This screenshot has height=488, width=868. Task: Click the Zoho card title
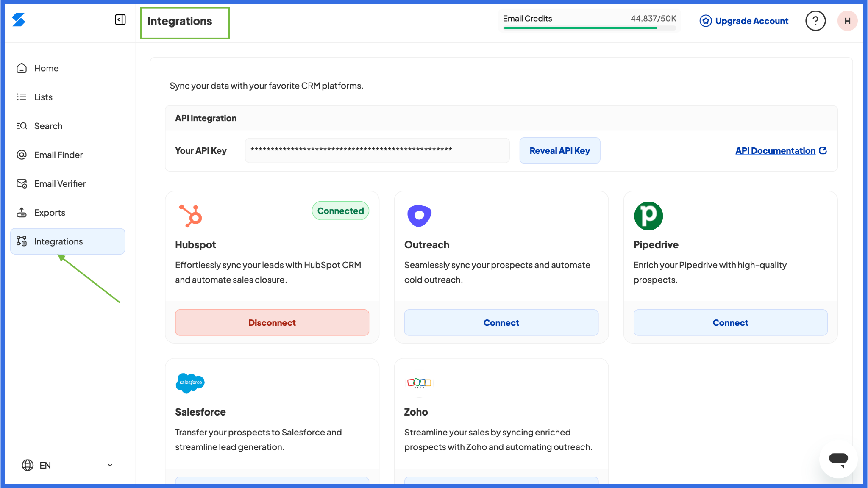pos(416,412)
